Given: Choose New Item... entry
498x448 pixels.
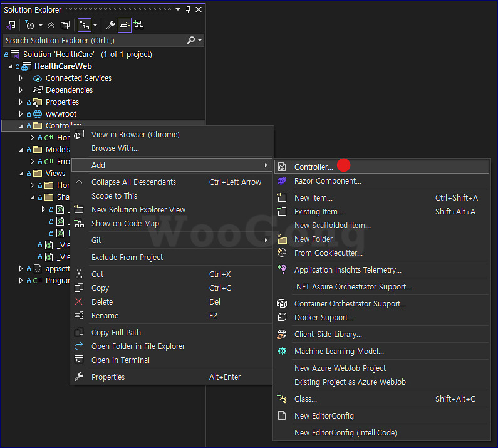Looking at the screenshot, I should [381, 198].
